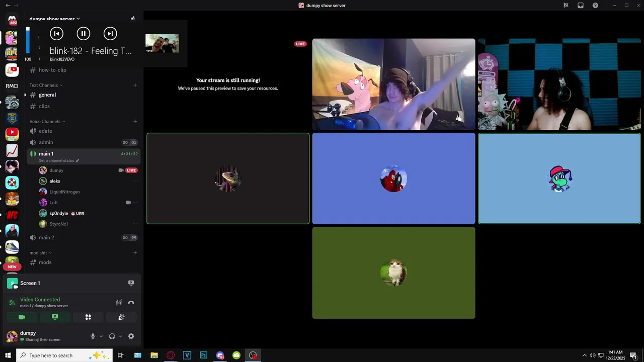Toggle the camera button
644x362 pixels.
tap(22, 317)
